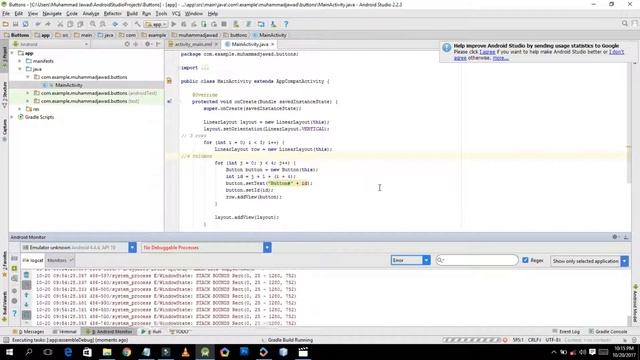Open Chrome from the Windows taskbar
The image size is (640, 360).
(127, 351)
